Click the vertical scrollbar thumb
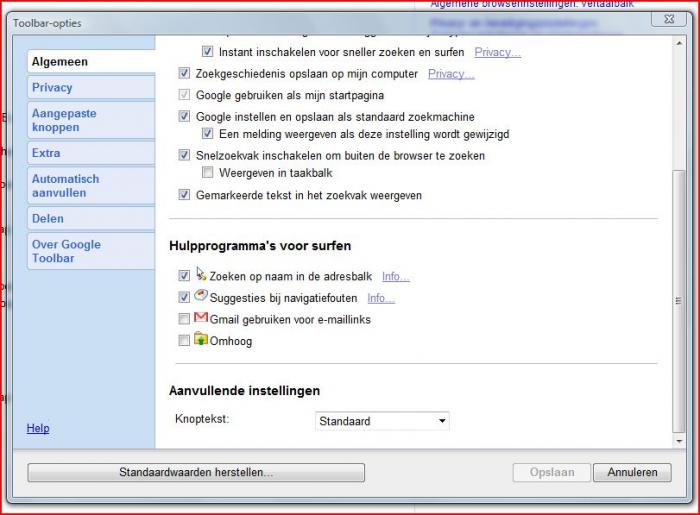Screen dimensions: 700x515 [679, 301]
